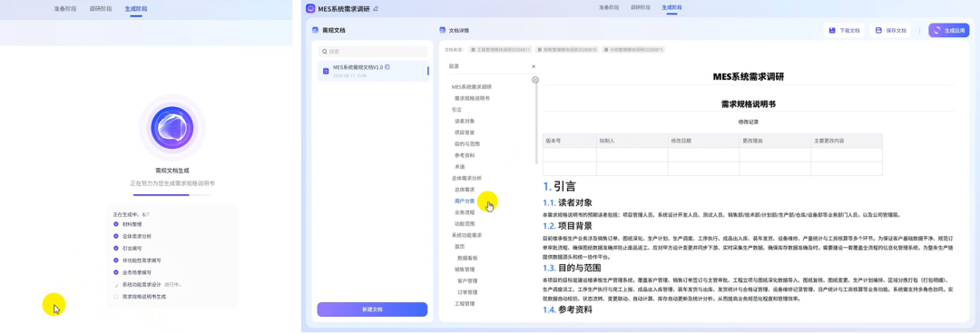Click the checkmark icon beside 业务场景编写
Screen dimensions: 980x334
tap(115, 272)
